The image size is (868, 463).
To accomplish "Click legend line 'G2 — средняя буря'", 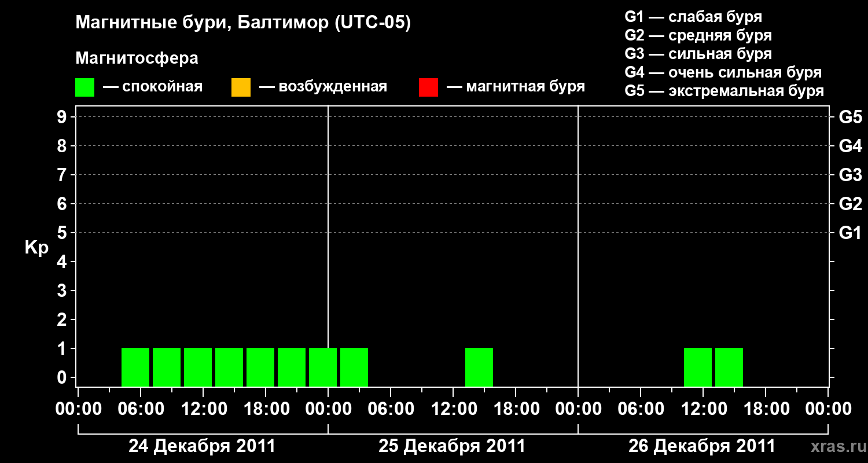I will pos(698,35).
